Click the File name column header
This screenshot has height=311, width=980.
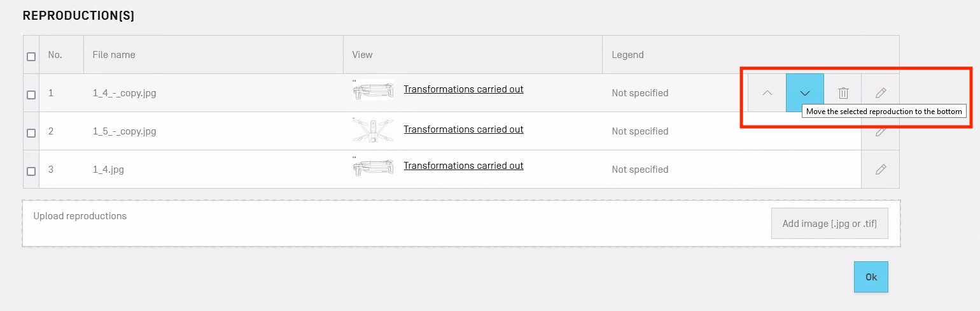coord(114,55)
